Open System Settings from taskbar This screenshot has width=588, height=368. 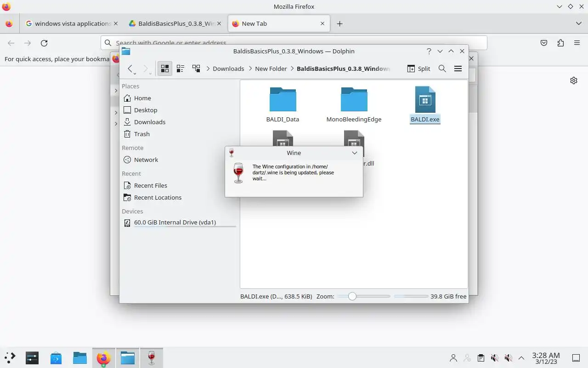pos(32,357)
